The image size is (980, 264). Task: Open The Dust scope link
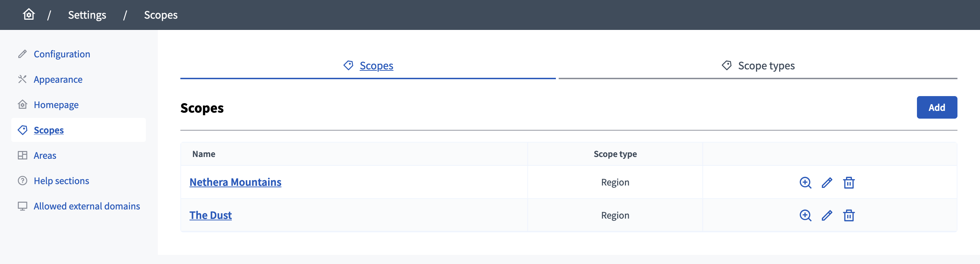coord(210,215)
